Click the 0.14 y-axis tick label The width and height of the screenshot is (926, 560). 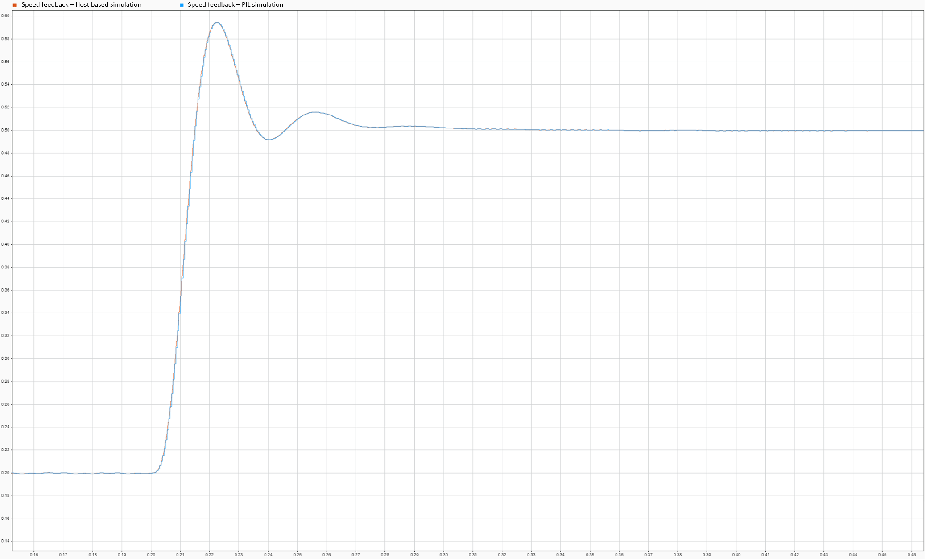tap(5, 541)
